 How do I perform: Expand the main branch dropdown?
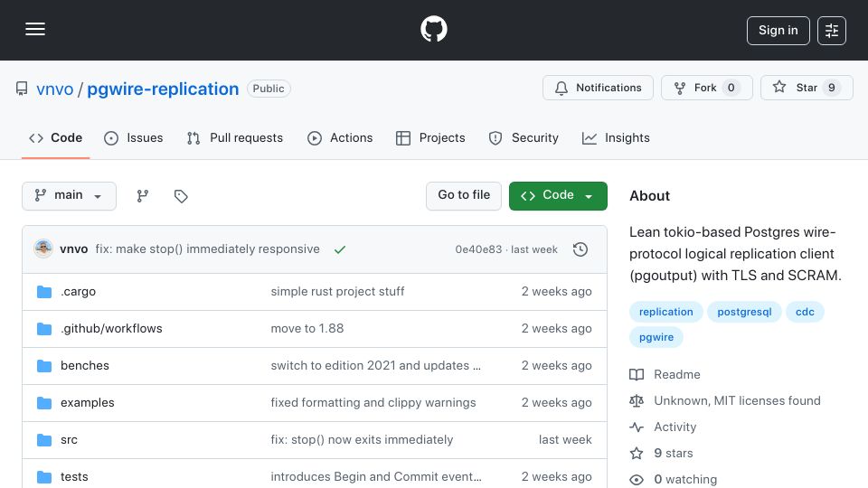69,196
